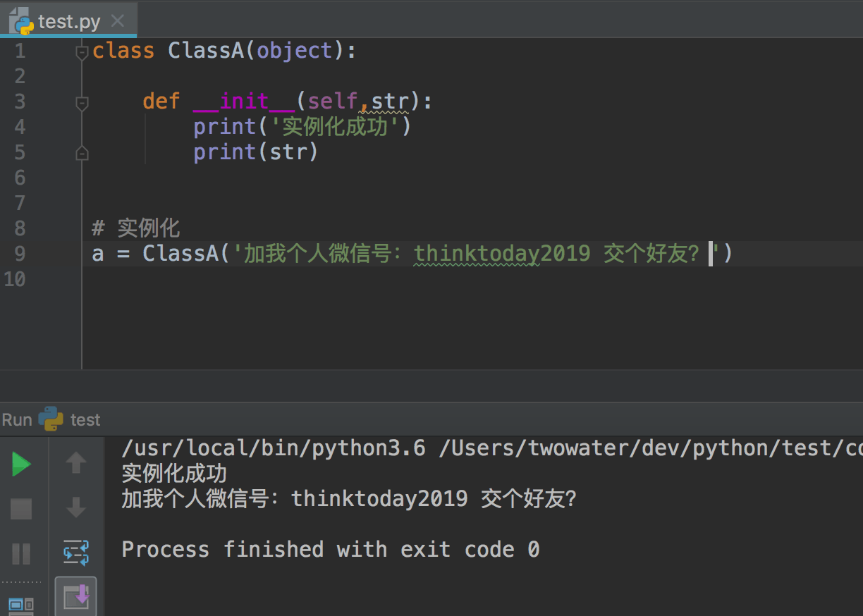This screenshot has height=616, width=863.
Task: Close the test.py editor tab
Action: [118, 21]
